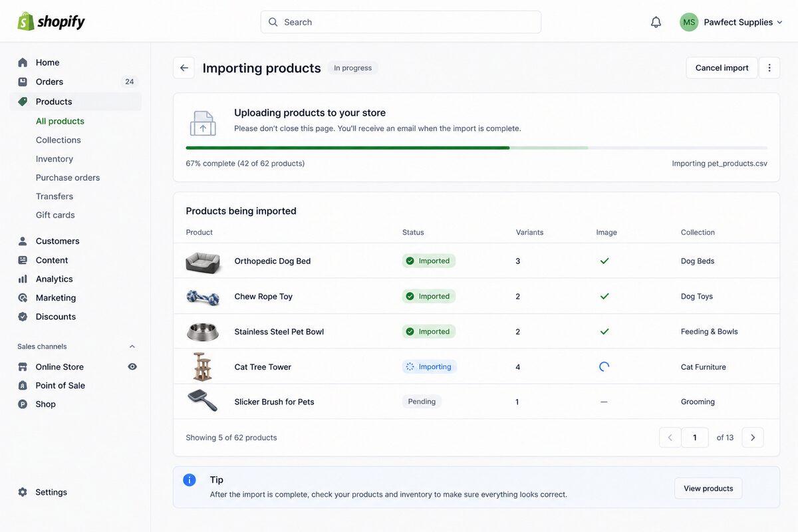Open the Collections submenu item

[x=59, y=140]
